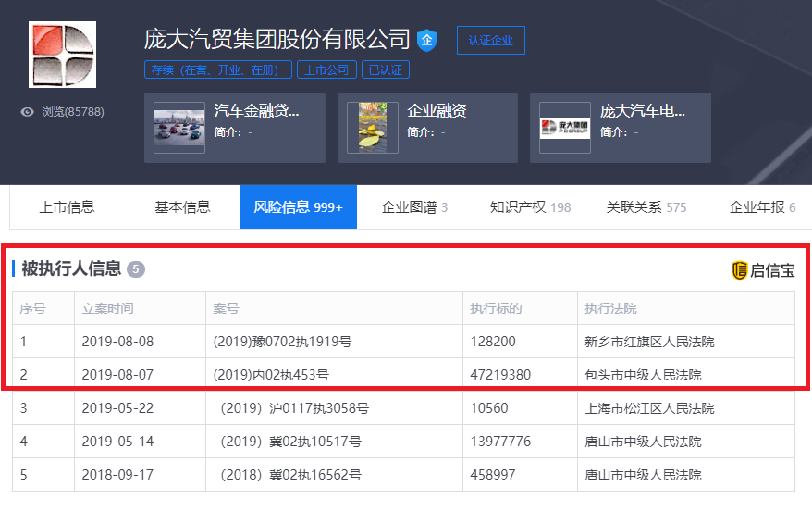Click the 序号 column header
Screen dimensions: 812x511
pos(32,308)
